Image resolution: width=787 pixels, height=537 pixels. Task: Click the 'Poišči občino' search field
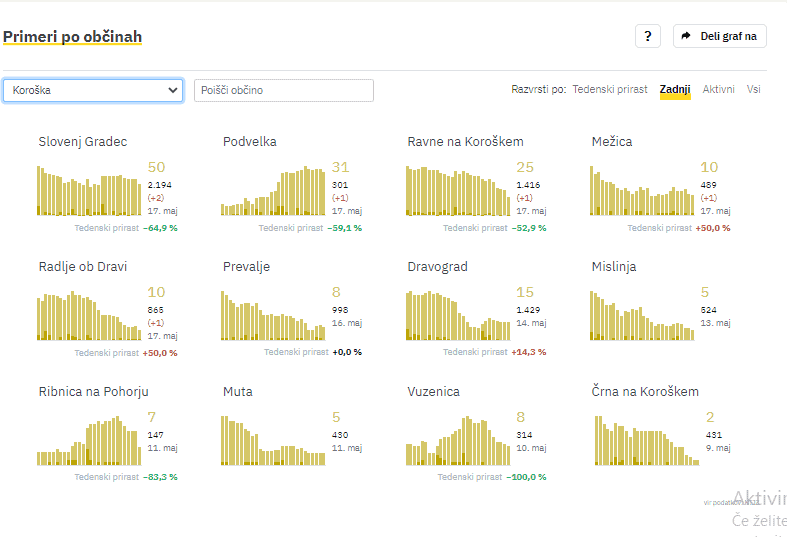click(283, 90)
